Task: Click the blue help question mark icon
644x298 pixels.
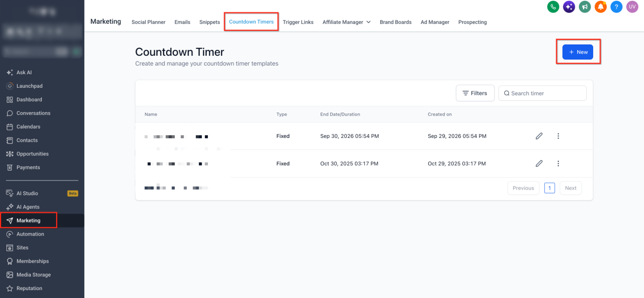Action: coord(616,7)
